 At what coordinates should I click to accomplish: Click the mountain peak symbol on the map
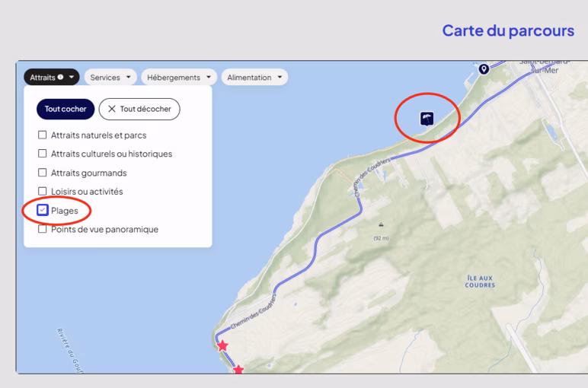(381, 224)
